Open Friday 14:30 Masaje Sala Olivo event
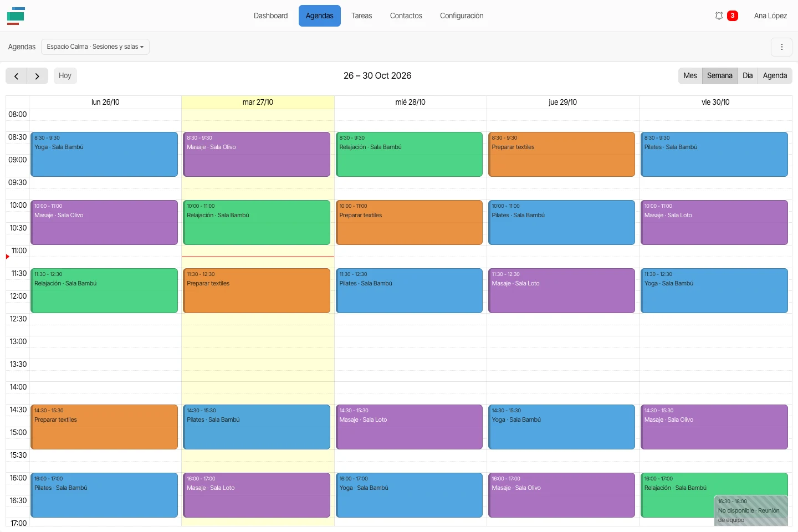Screen dimensions: 798x532 [x=714, y=427]
